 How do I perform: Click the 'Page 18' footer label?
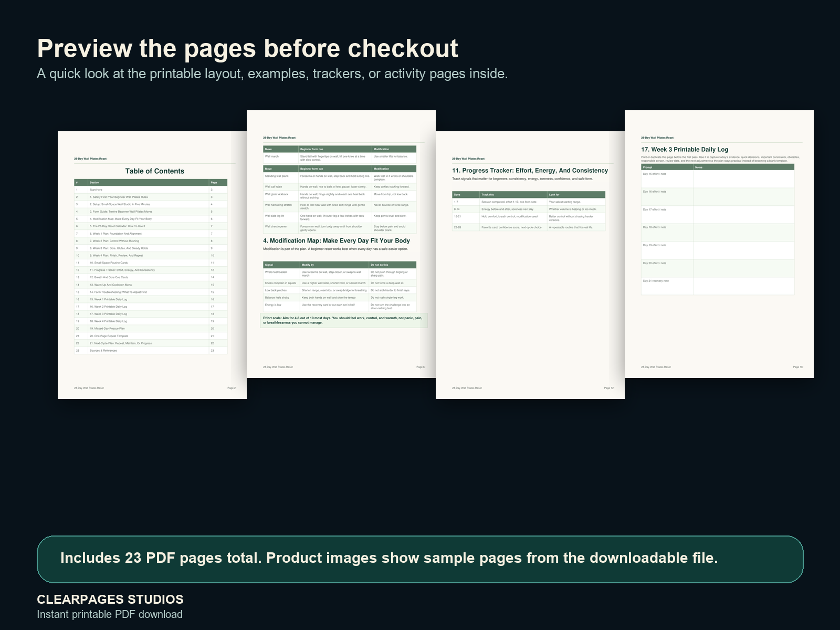[x=797, y=367]
